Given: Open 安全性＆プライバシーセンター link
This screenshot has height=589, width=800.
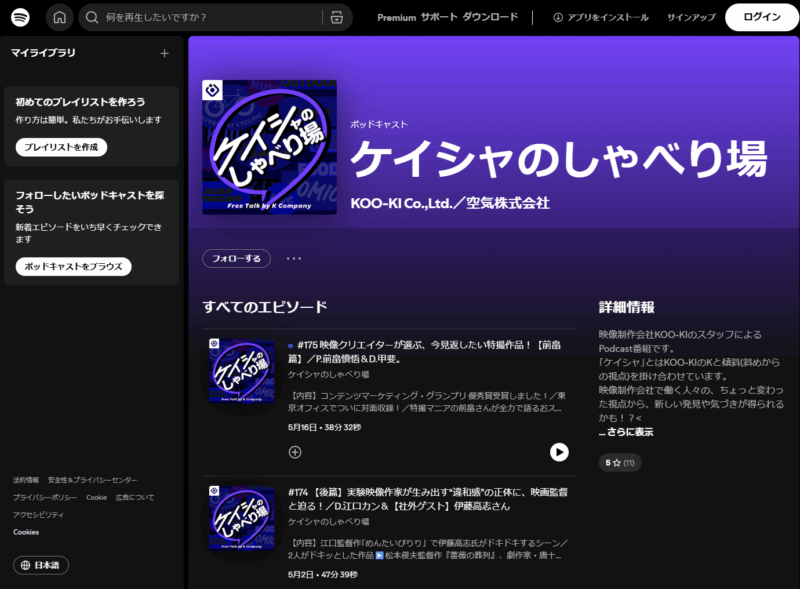Looking at the screenshot, I should [92, 480].
